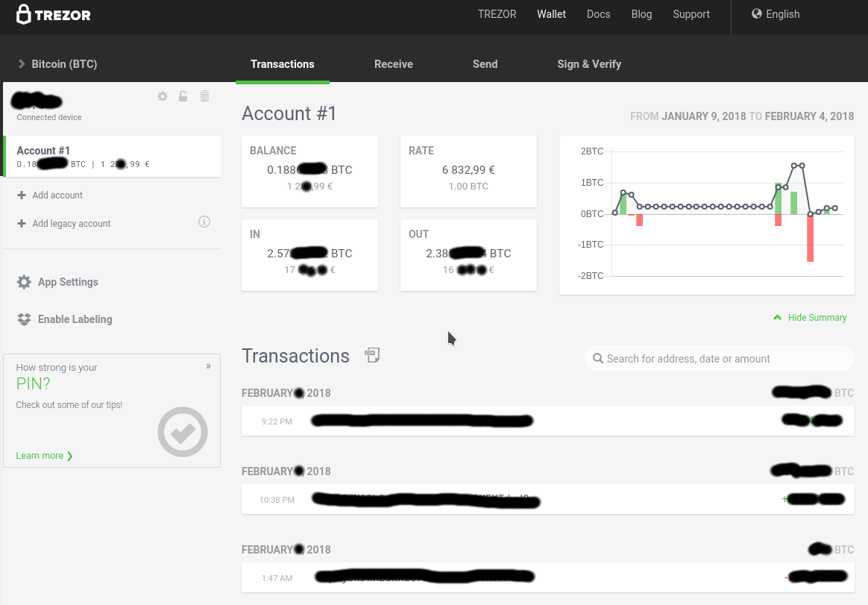868x605 pixels.
Task: Click the globe language icon
Action: (757, 14)
